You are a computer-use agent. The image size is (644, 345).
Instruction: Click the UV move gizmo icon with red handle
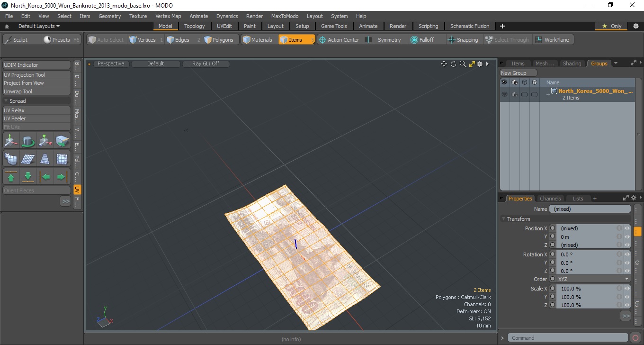pyautogui.click(x=45, y=141)
